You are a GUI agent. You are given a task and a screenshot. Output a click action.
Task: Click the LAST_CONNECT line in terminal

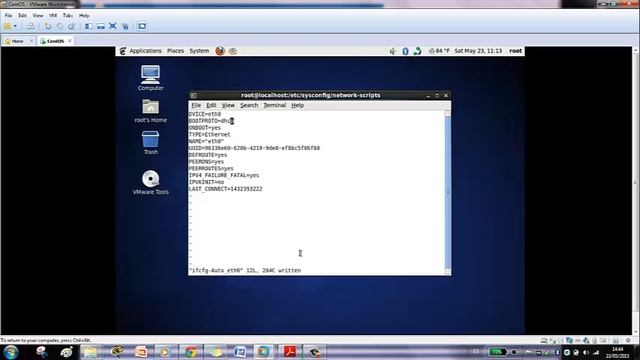226,189
